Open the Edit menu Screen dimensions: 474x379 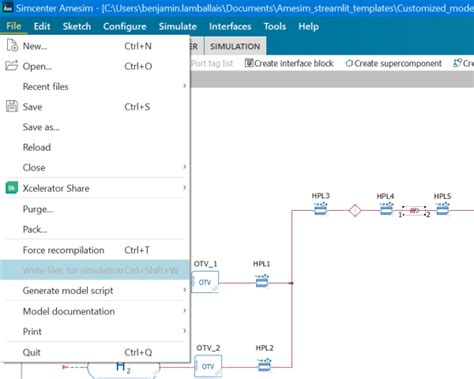42,26
